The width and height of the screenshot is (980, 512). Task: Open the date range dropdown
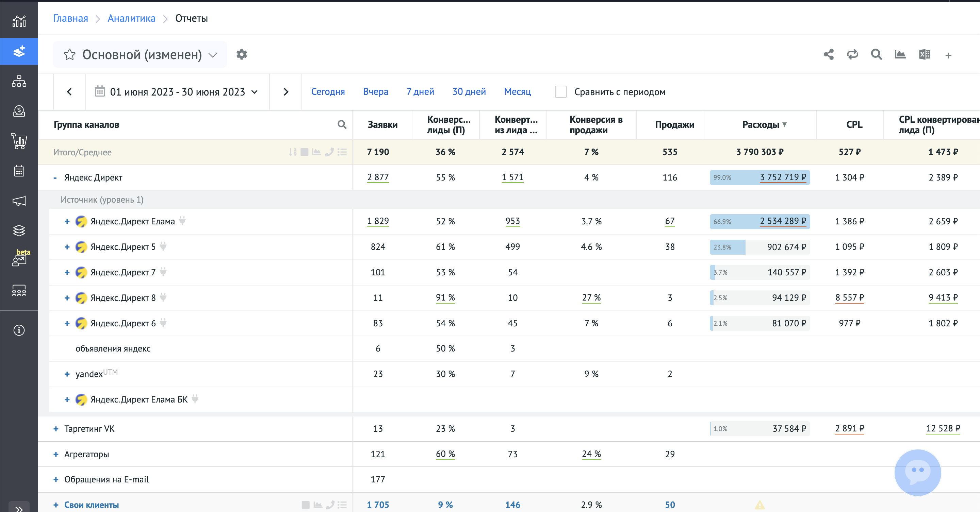178,92
